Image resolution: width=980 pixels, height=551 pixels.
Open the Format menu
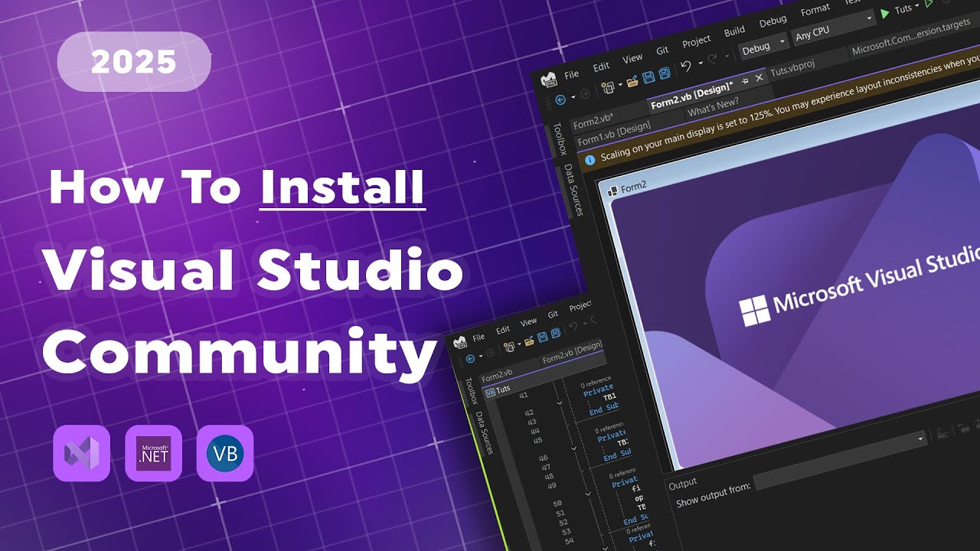[x=815, y=11]
